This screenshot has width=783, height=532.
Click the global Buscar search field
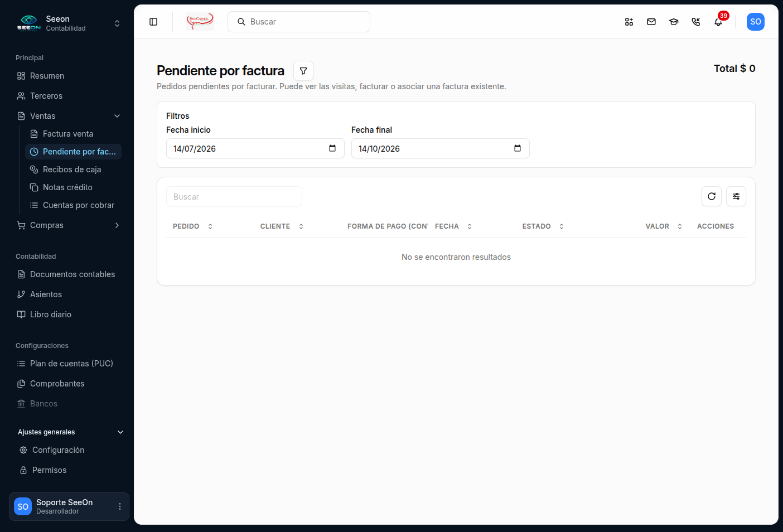pos(299,22)
